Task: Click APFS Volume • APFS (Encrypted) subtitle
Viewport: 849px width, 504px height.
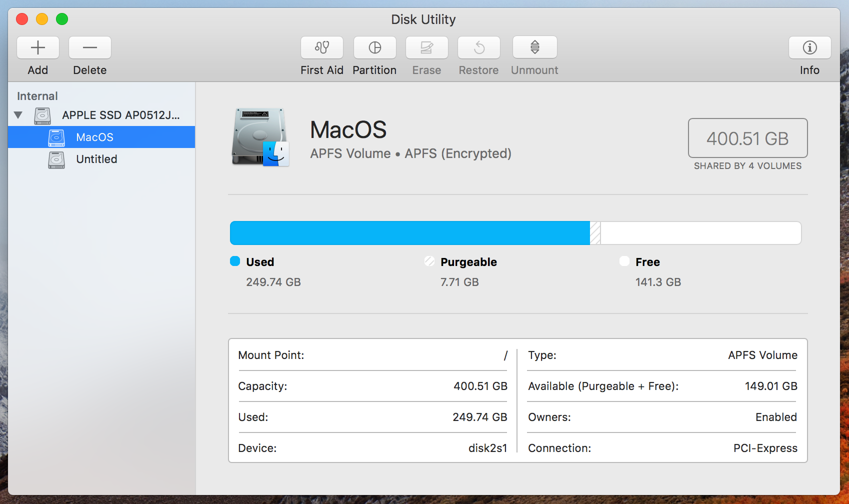Action: pyautogui.click(x=411, y=153)
